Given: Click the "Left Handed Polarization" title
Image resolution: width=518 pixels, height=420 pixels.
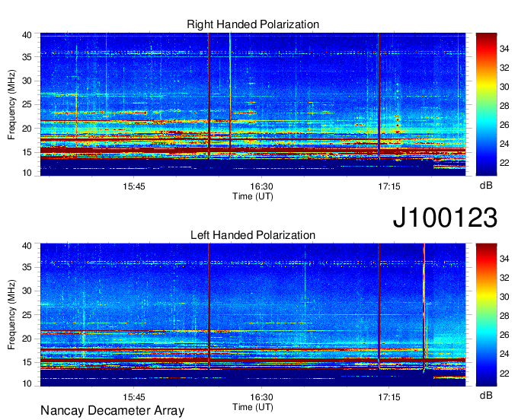Looking at the screenshot, I should point(253,235).
